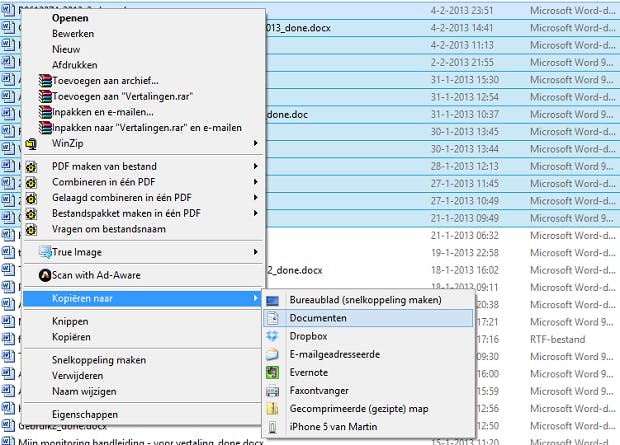Expand the Combineren in één PDF submenu arrow

click(256, 182)
